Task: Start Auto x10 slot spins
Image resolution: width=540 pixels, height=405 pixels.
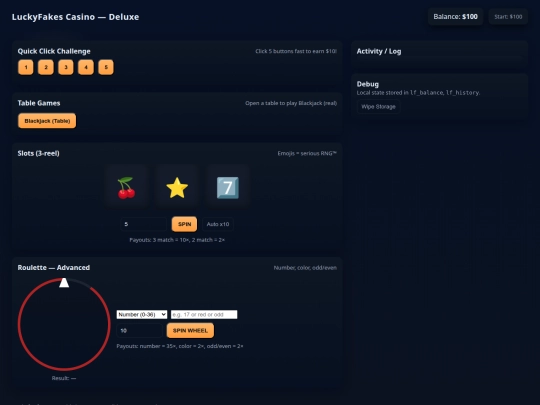Action: [x=218, y=224]
